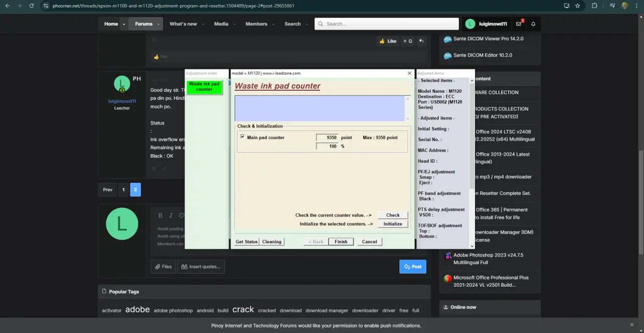Screen dimensions: 644x333
Task: Click the Prev page button
Action: 108,189
